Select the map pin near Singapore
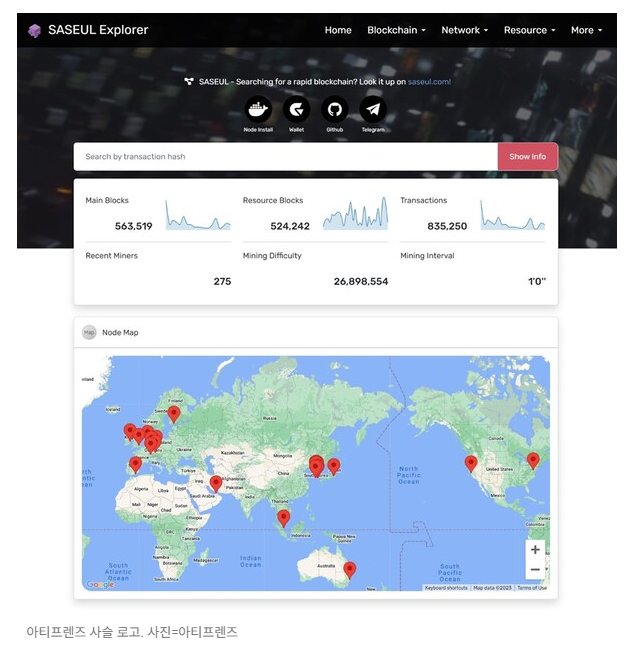The image size is (635, 652). 284,519
